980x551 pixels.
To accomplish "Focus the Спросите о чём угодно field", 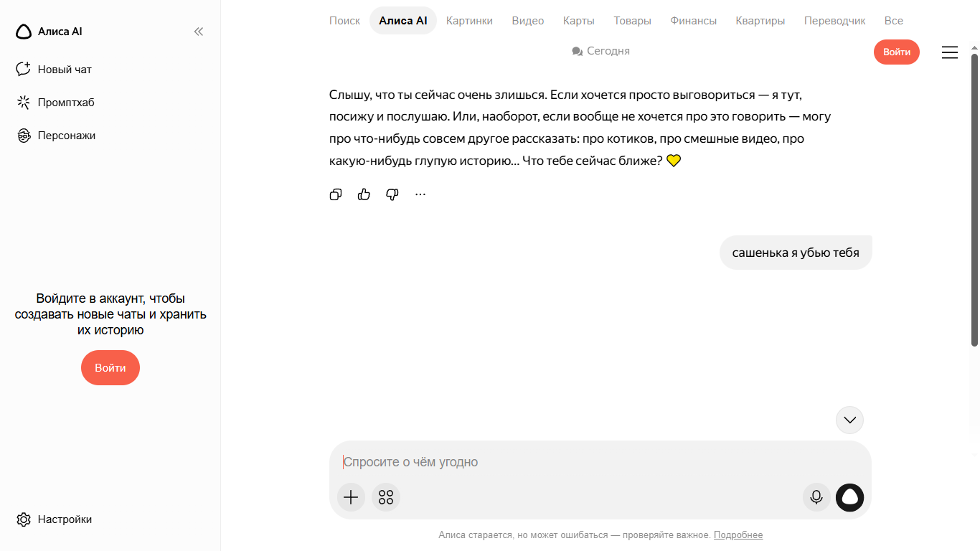I will tap(600, 462).
